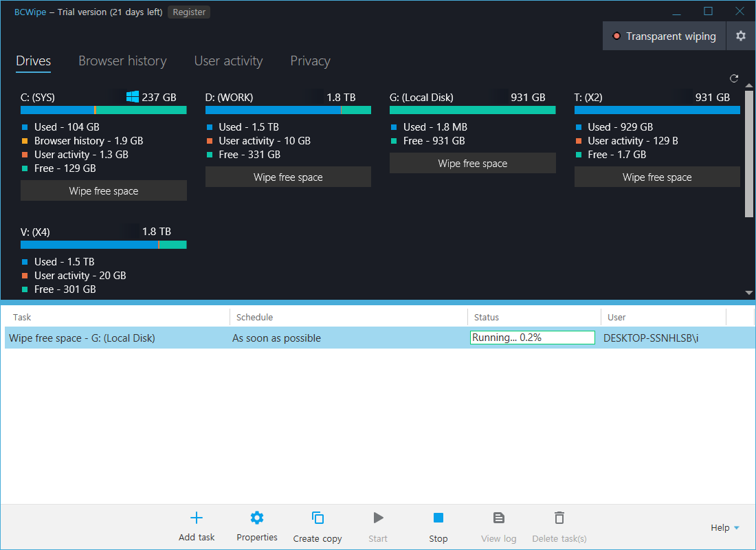The height and width of the screenshot is (550, 756).
Task: Click the G: (Local Disk) usage bar
Action: [473, 110]
